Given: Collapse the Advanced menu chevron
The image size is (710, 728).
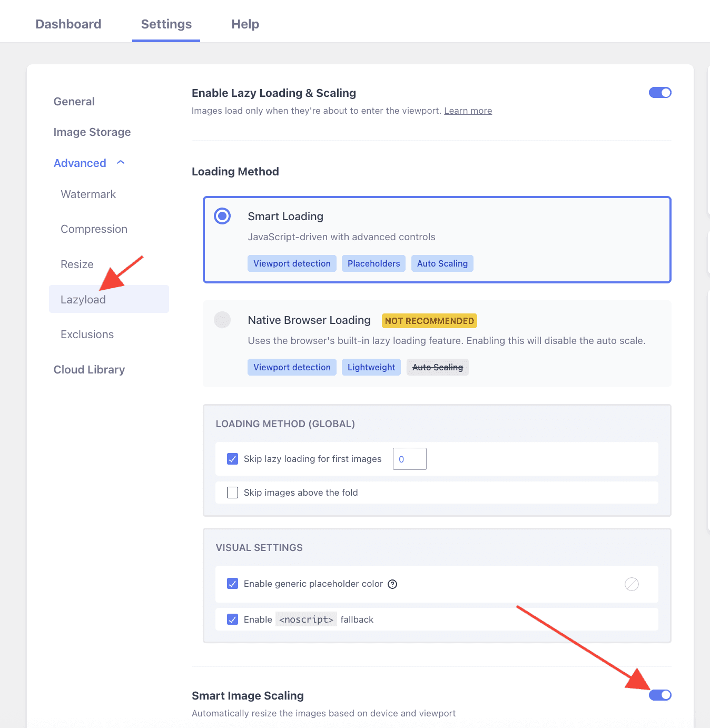Looking at the screenshot, I should point(121,163).
